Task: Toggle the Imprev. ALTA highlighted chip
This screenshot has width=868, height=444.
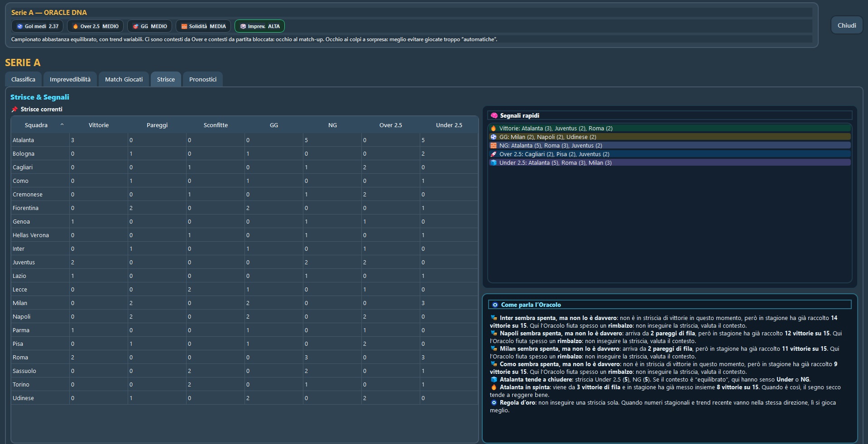Action: (x=259, y=26)
